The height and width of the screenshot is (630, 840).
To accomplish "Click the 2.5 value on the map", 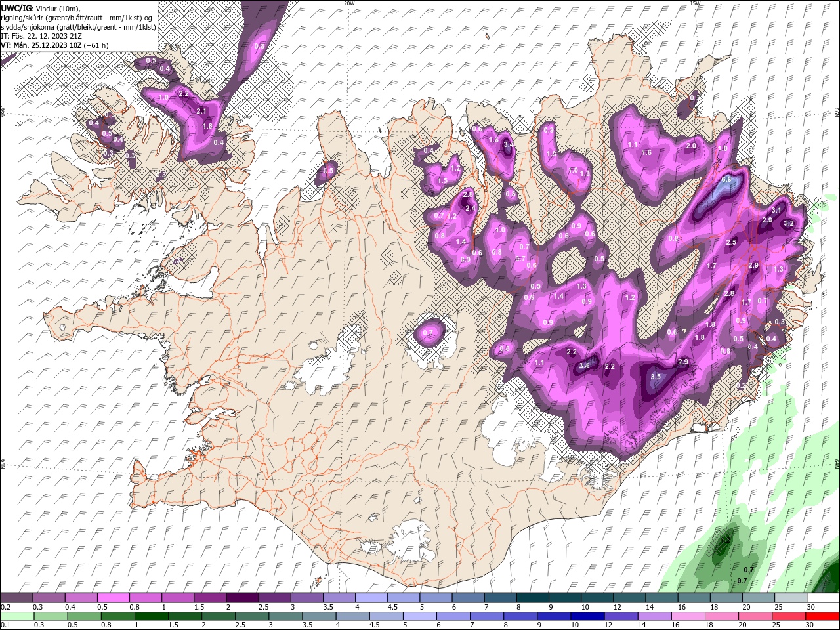I will click(732, 242).
